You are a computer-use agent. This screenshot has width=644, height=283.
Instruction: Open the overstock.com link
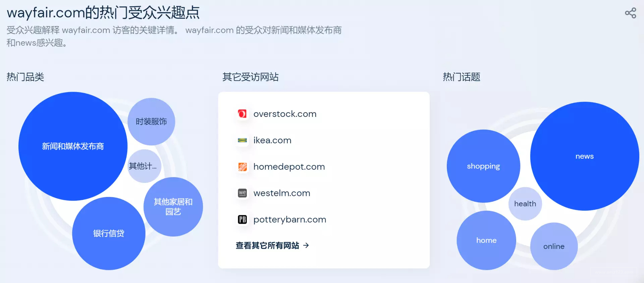click(x=285, y=114)
